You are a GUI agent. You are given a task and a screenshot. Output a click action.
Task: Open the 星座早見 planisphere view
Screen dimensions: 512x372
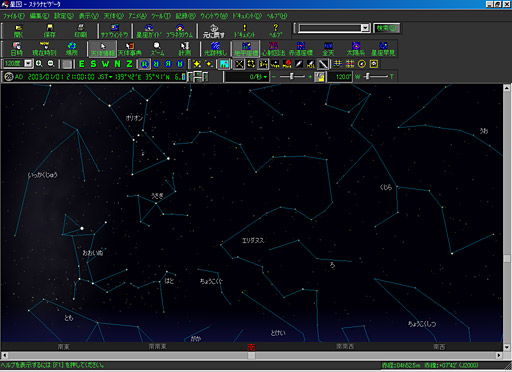click(x=383, y=49)
